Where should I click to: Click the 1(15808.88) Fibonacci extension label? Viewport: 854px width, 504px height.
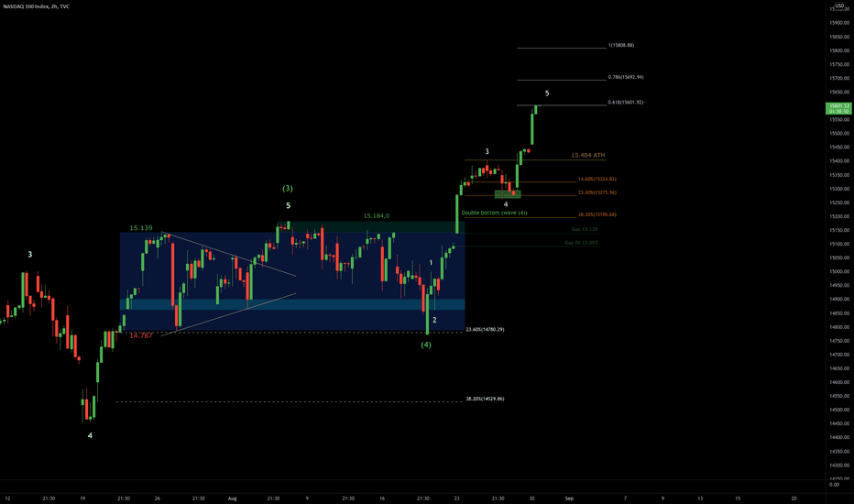[621, 45]
